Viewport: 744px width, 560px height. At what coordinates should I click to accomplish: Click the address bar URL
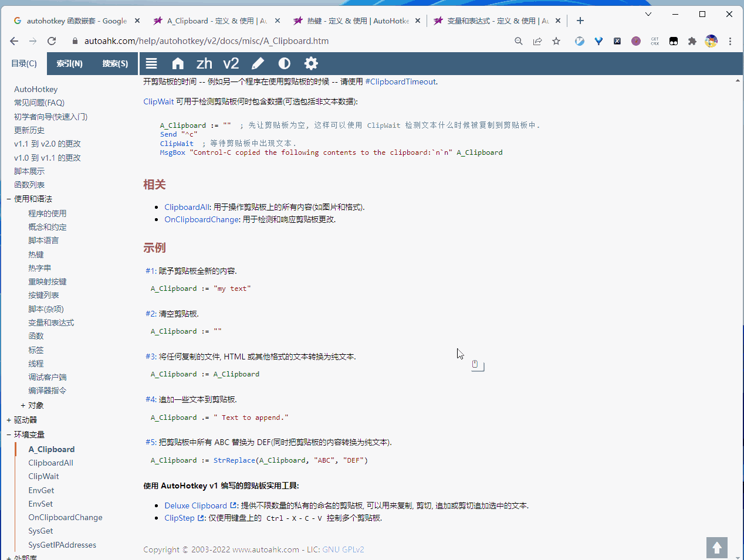click(207, 41)
